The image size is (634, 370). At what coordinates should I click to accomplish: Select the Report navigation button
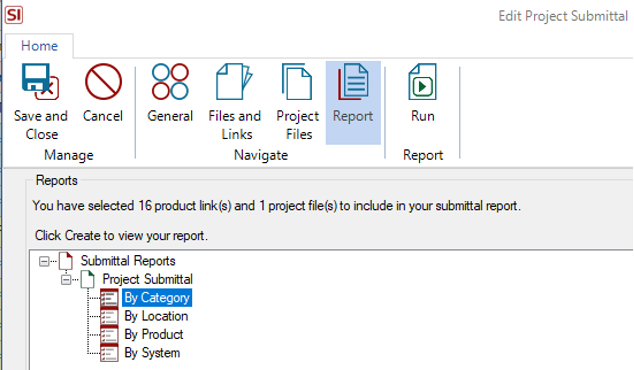(353, 102)
